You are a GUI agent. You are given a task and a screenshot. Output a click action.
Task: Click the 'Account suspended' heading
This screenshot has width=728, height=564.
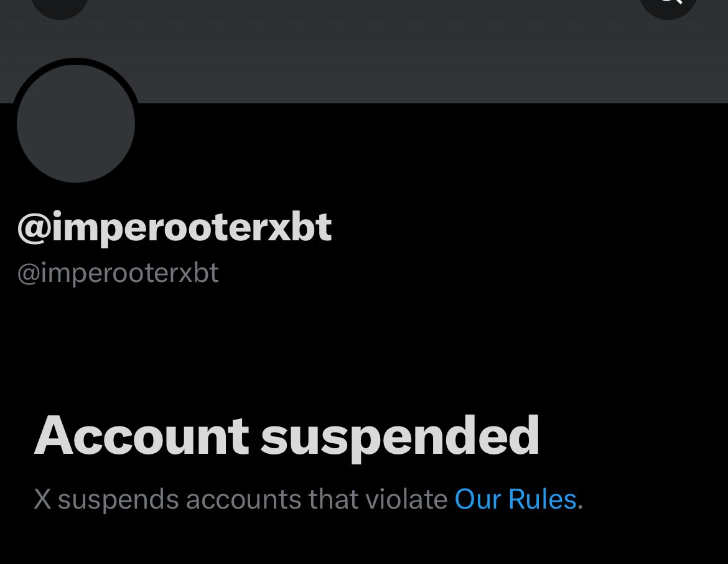coord(286,437)
